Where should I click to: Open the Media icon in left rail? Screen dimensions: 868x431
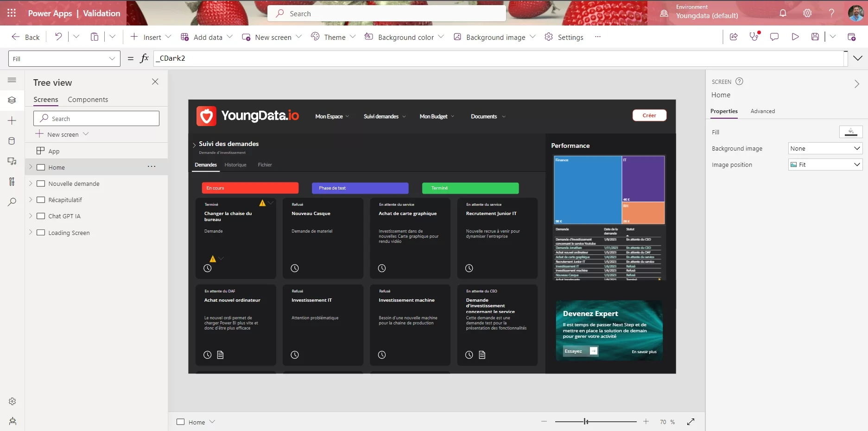12,161
